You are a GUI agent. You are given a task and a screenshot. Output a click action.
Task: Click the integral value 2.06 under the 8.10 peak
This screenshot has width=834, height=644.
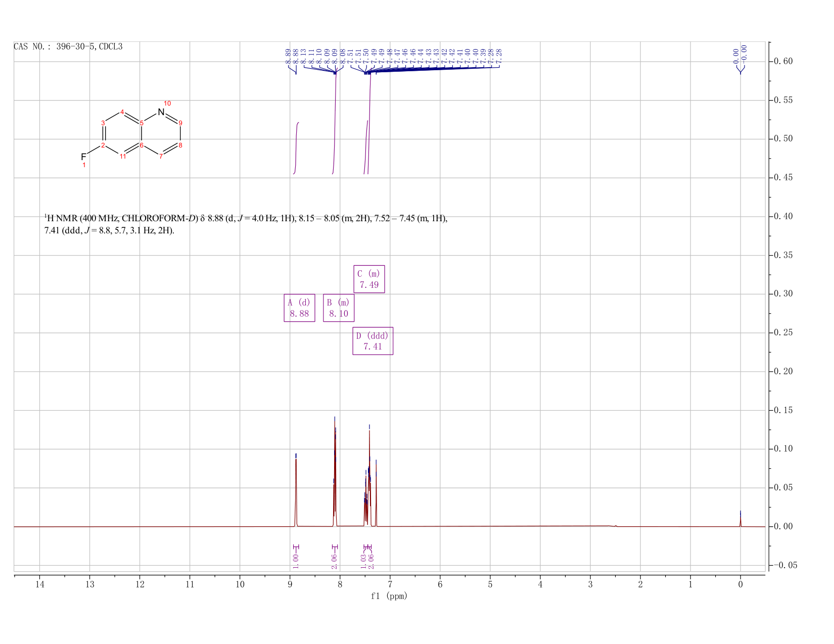(334, 561)
